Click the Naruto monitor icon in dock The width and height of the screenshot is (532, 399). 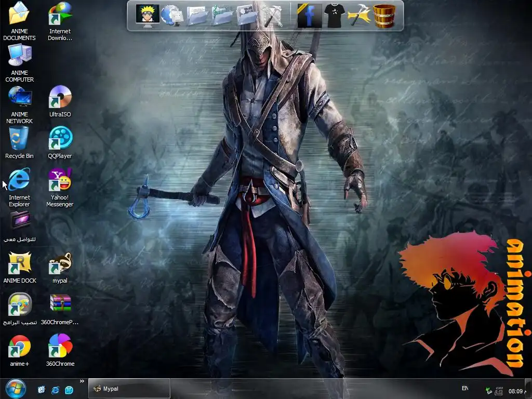coord(147,16)
